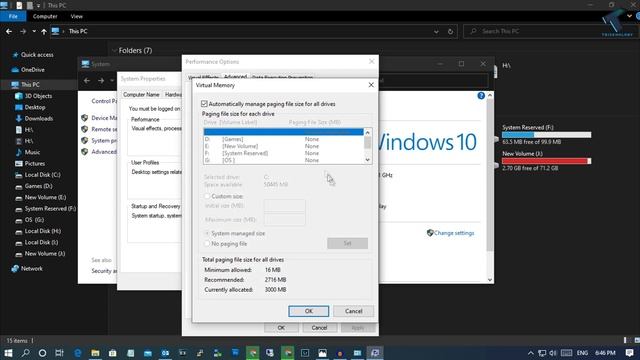Refresh the This PC address bar

point(450,31)
